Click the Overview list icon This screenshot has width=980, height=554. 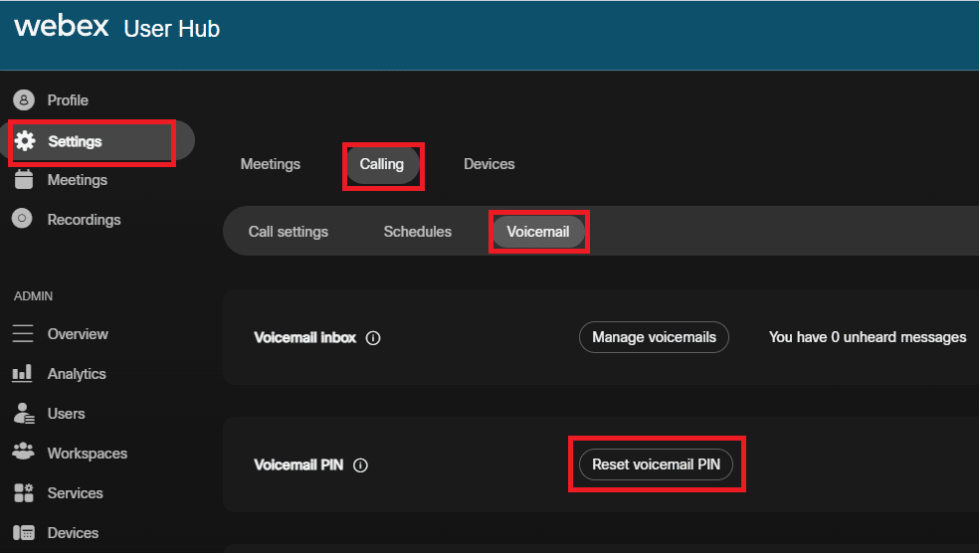pyautogui.click(x=23, y=333)
